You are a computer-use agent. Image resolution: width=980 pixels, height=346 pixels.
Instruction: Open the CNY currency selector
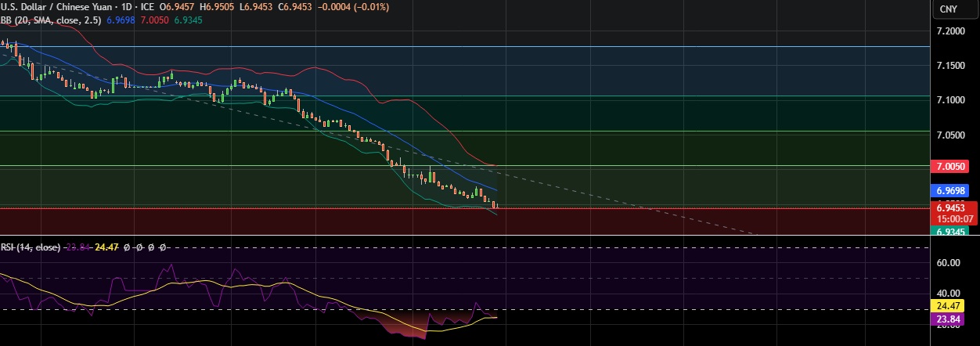pyautogui.click(x=948, y=9)
